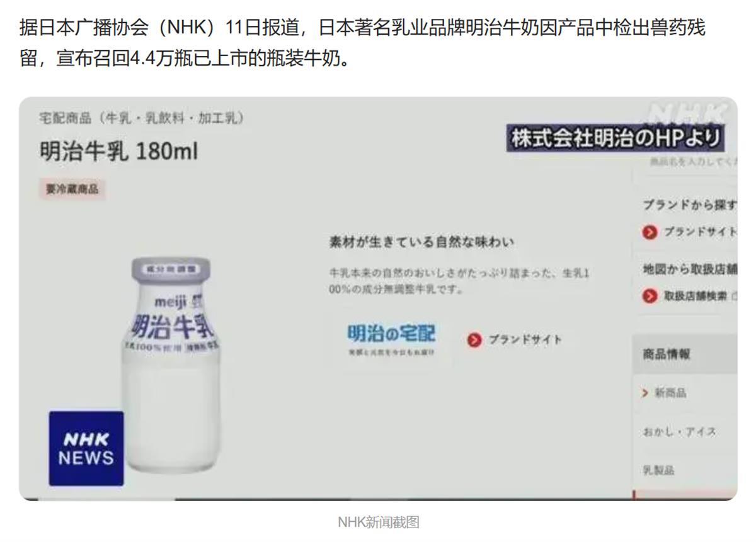
Task: Open the ブランドサイト link in the center
Action: coord(525,340)
